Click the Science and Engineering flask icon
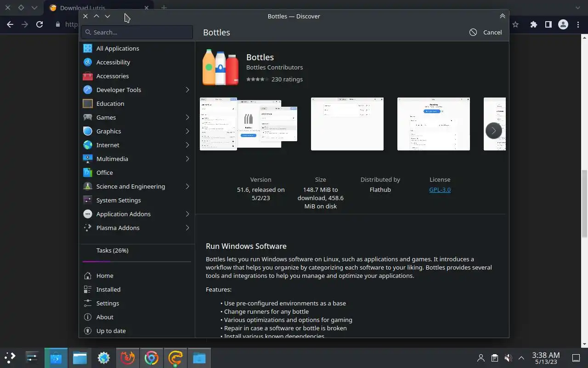The image size is (588, 368). [x=88, y=186]
